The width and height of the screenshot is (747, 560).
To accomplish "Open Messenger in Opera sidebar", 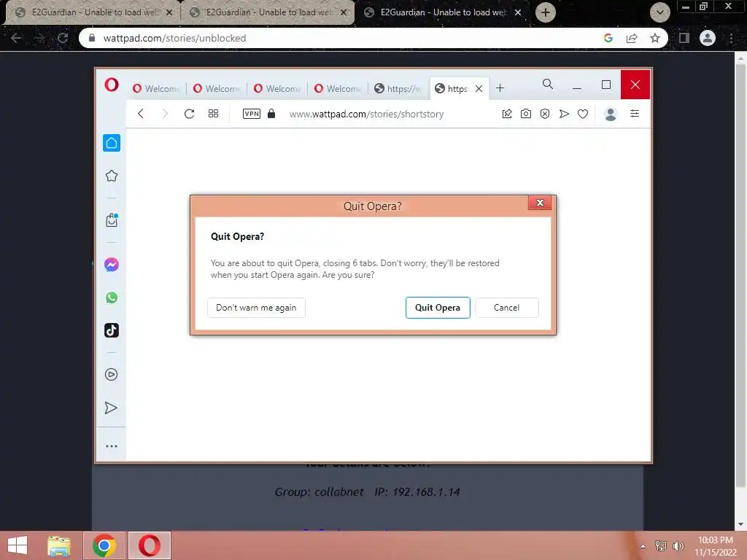I will 112,264.
